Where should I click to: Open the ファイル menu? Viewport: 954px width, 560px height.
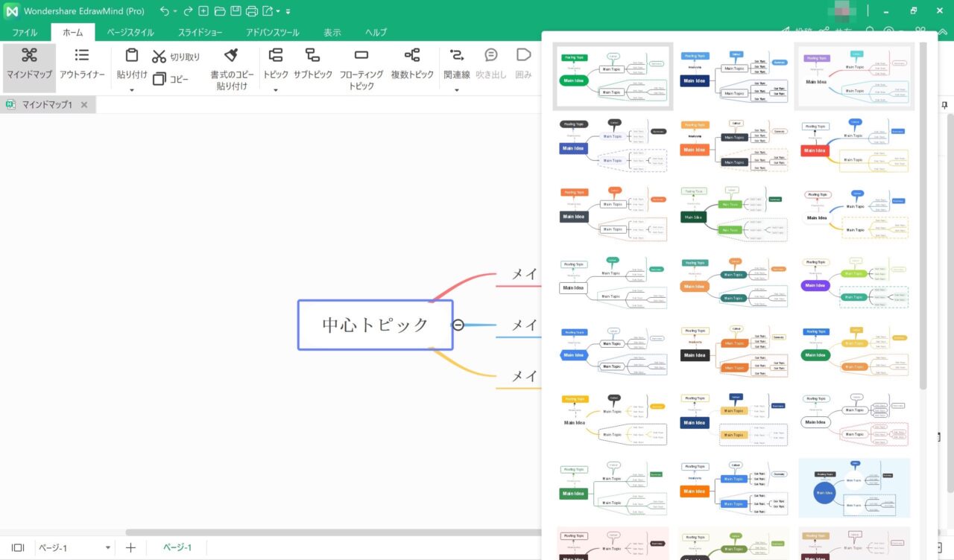[x=25, y=33]
